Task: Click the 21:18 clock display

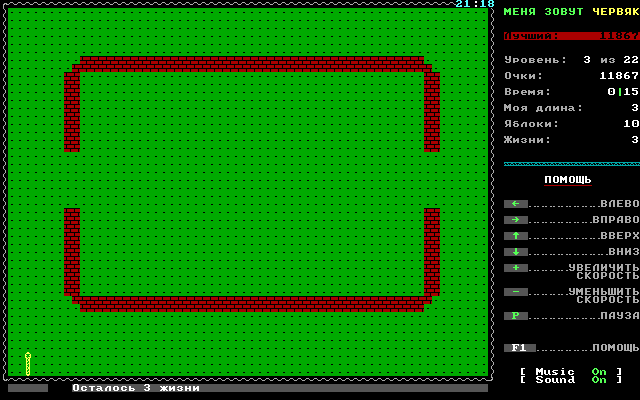Action: pyautogui.click(x=475, y=4)
